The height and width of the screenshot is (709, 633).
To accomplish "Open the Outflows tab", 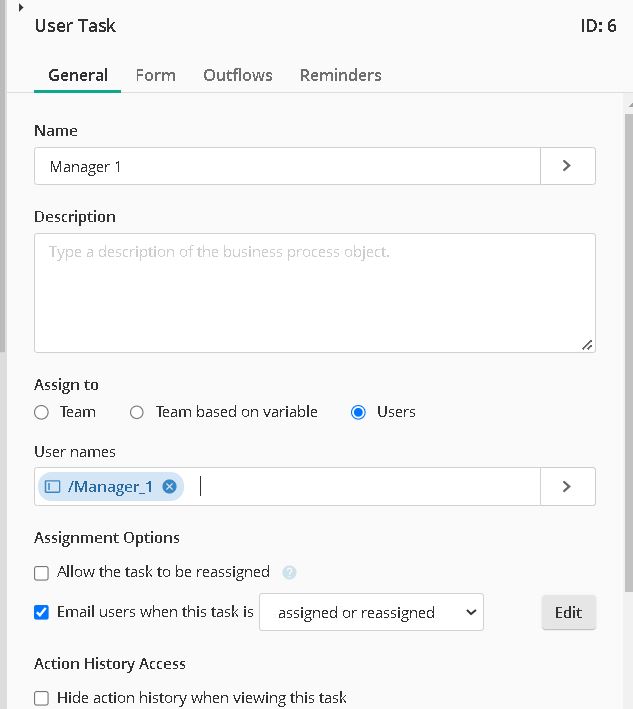I will (x=238, y=75).
